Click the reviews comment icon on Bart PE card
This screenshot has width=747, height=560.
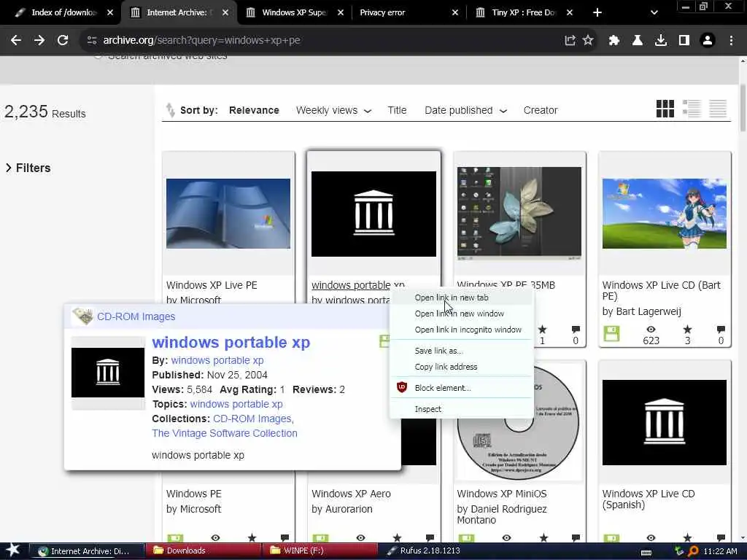[721, 329]
